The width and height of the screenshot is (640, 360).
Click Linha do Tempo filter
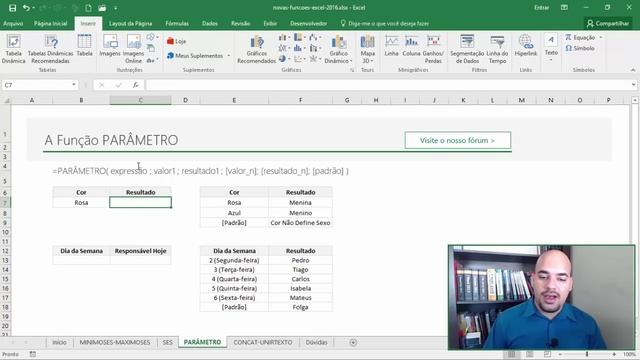[497, 49]
